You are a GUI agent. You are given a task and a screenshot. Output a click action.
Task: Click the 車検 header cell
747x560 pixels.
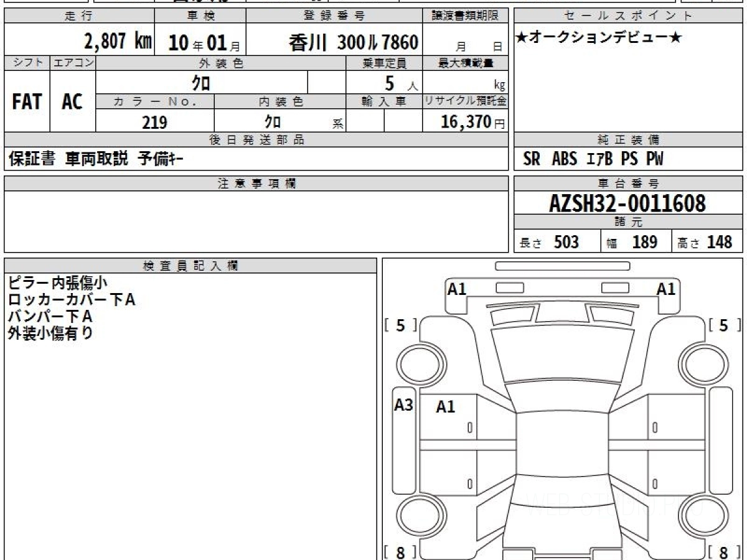[x=200, y=17]
